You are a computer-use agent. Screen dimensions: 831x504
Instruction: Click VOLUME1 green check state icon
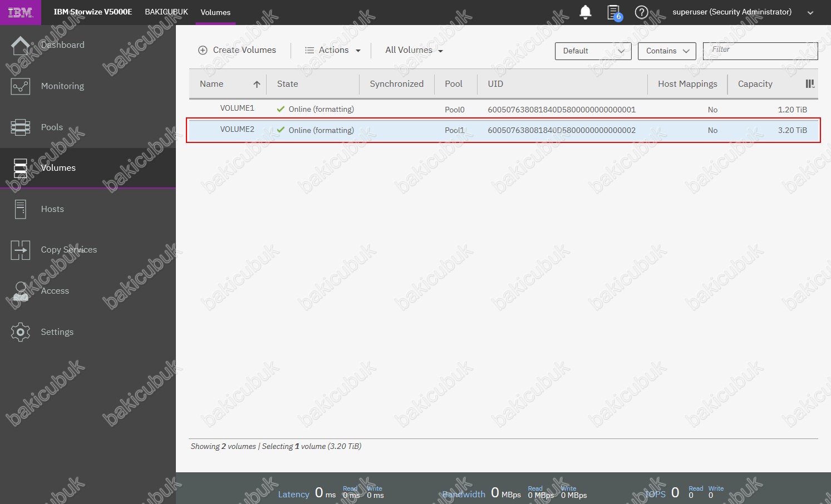[x=281, y=109]
